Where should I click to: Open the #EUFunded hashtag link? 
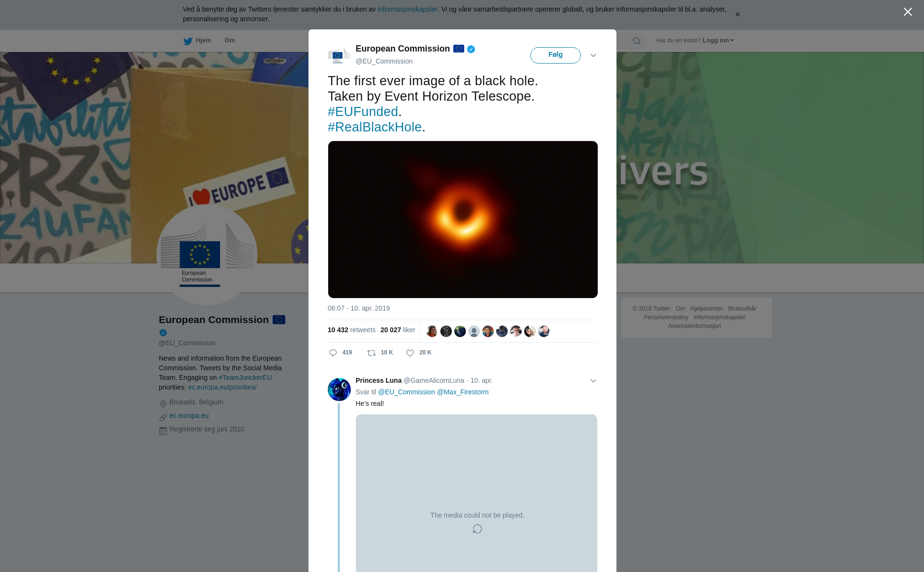point(363,112)
